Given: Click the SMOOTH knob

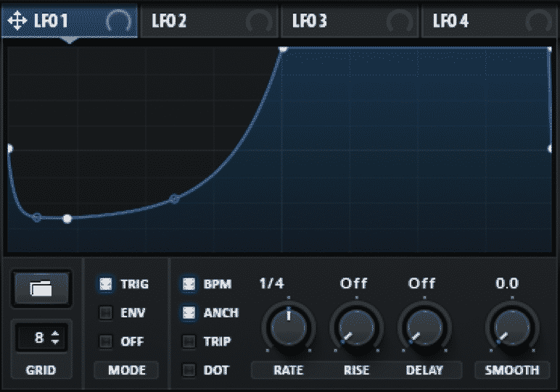Looking at the screenshot, I should [x=512, y=328].
